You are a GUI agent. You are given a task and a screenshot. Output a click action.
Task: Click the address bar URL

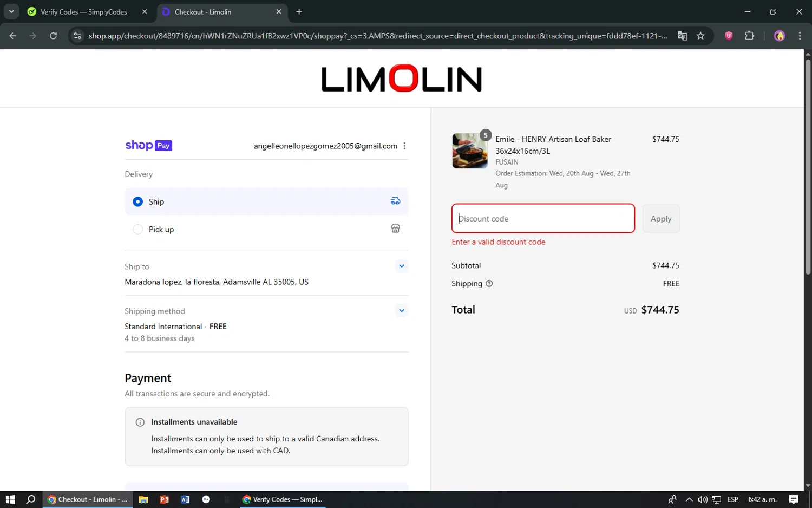pyautogui.click(x=377, y=36)
